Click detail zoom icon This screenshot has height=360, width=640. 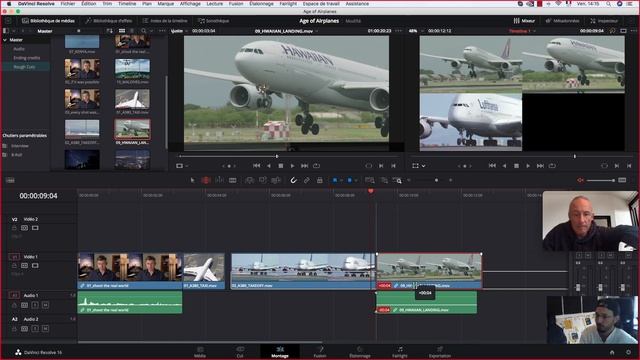pyautogui.click(x=384, y=180)
